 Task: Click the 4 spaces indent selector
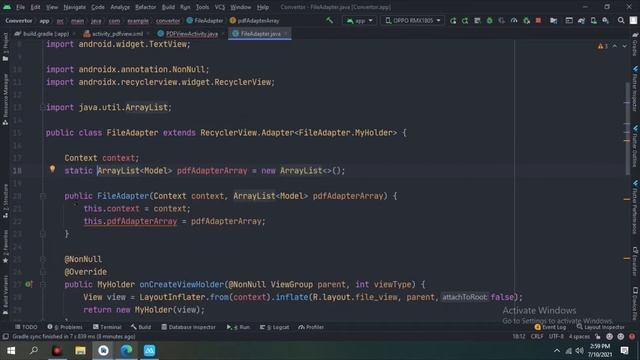click(579, 337)
